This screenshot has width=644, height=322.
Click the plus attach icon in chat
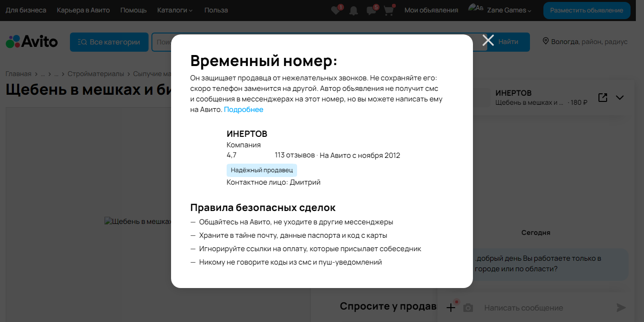(451, 308)
